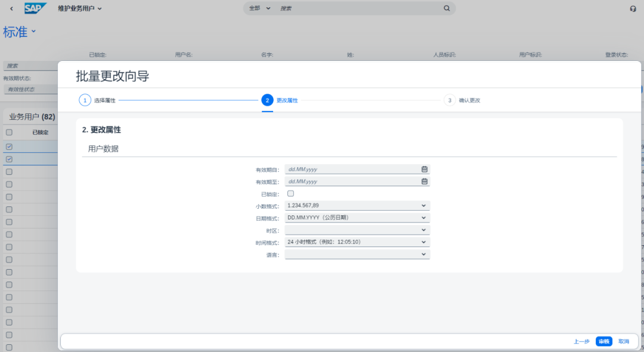Toggle the 已锁定 checkbox in the wizard
This screenshot has width=644, height=352.
pos(290,193)
